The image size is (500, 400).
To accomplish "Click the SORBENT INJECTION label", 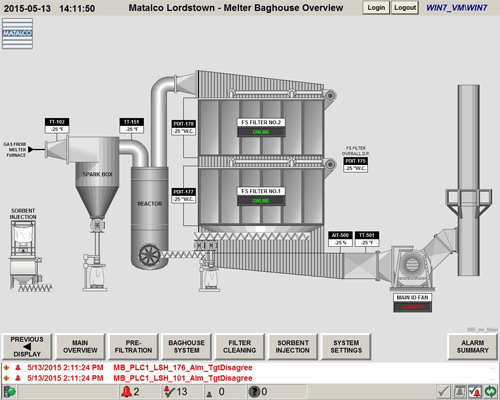I will (23, 214).
